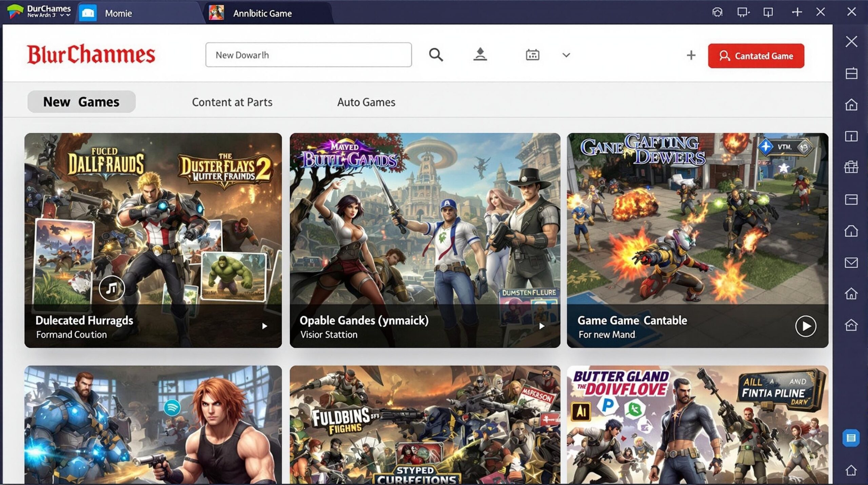Click the sidebar house icon above blue button
This screenshot has width=868, height=485.
(x=851, y=325)
